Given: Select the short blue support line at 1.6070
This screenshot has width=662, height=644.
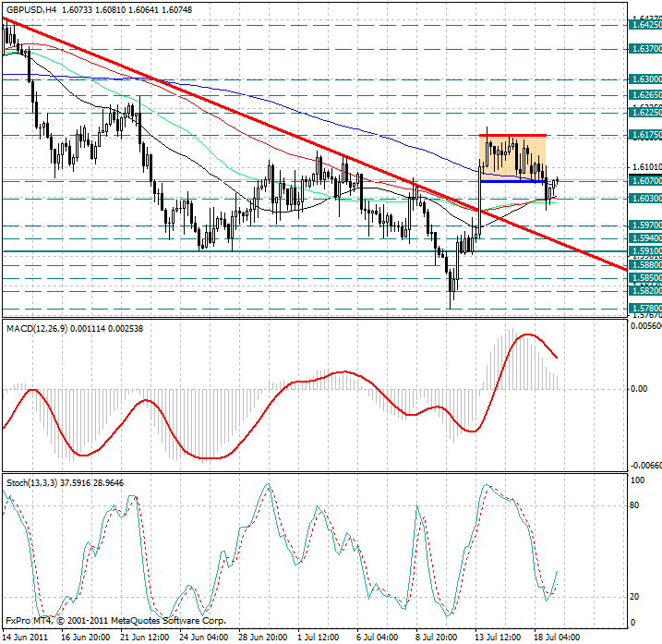Looking at the screenshot, I should pos(513,181).
